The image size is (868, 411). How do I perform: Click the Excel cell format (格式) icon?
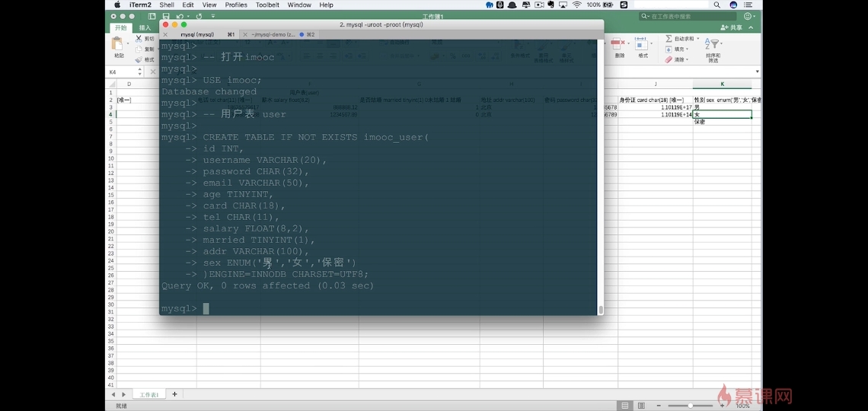tap(642, 43)
